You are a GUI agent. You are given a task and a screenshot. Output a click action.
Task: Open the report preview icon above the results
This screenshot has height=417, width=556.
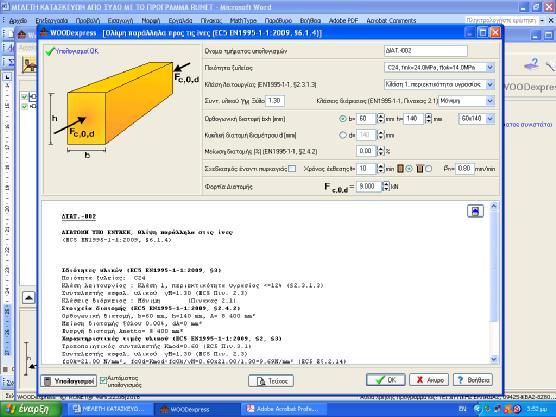[475, 211]
